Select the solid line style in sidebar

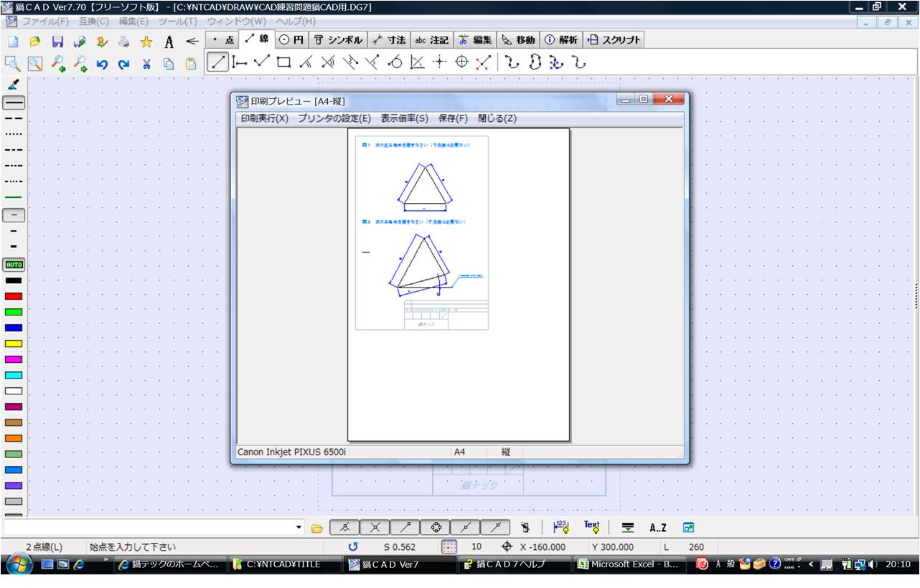tap(14, 102)
